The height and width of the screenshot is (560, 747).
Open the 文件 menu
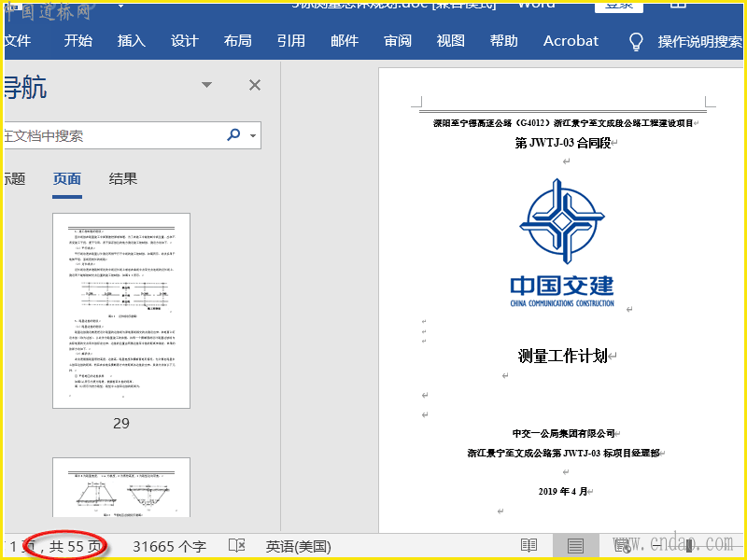click(x=17, y=41)
